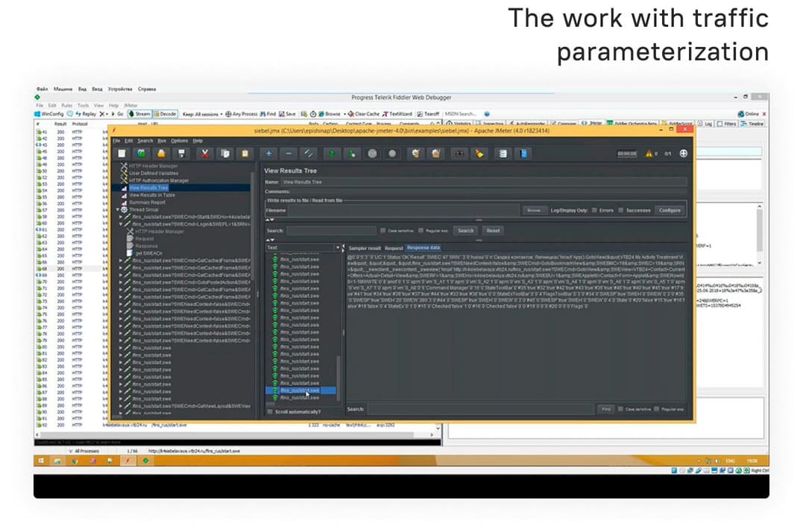Click the Help book icon in JMeter toolbar
This screenshot has height=532, width=803.
(523, 153)
